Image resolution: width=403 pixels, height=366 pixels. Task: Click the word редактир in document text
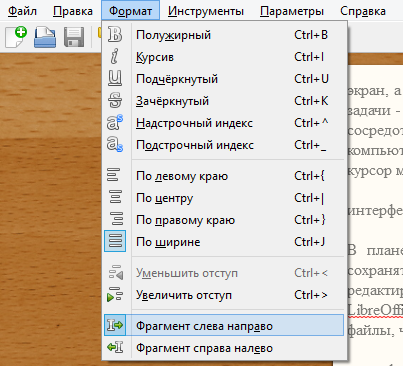[x=375, y=291]
